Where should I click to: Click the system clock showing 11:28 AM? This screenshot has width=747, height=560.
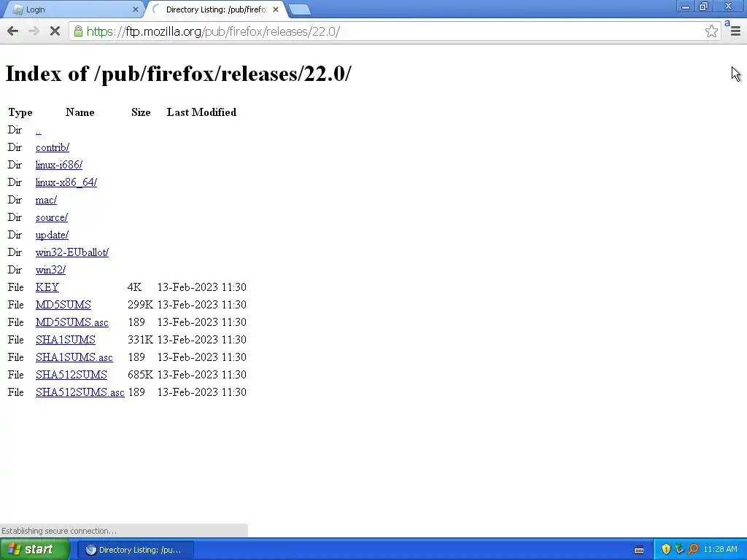coord(720,550)
